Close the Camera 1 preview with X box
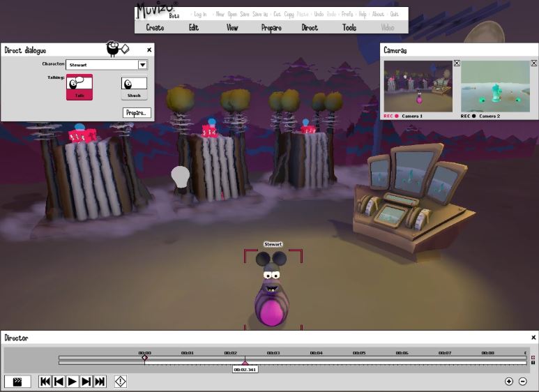Image resolution: width=539 pixels, height=392 pixels. tap(457, 63)
